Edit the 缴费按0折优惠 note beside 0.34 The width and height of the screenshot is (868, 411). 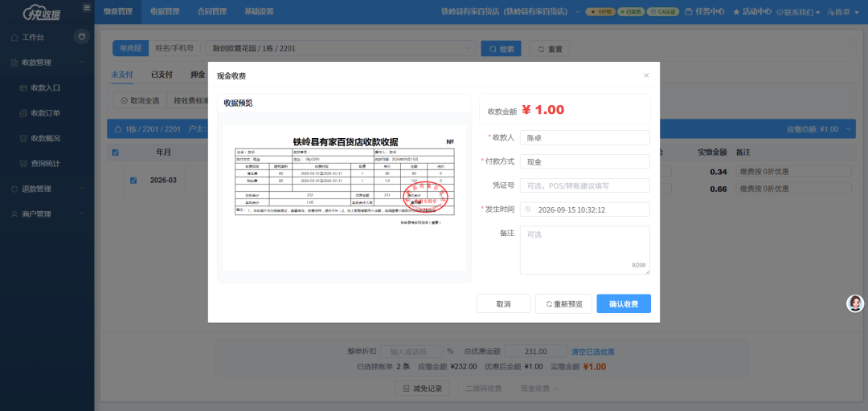click(x=793, y=172)
